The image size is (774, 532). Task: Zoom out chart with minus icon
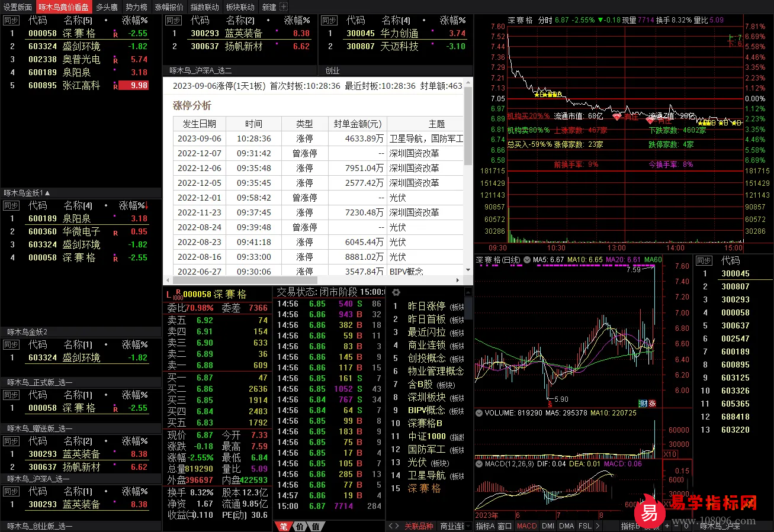(677, 526)
